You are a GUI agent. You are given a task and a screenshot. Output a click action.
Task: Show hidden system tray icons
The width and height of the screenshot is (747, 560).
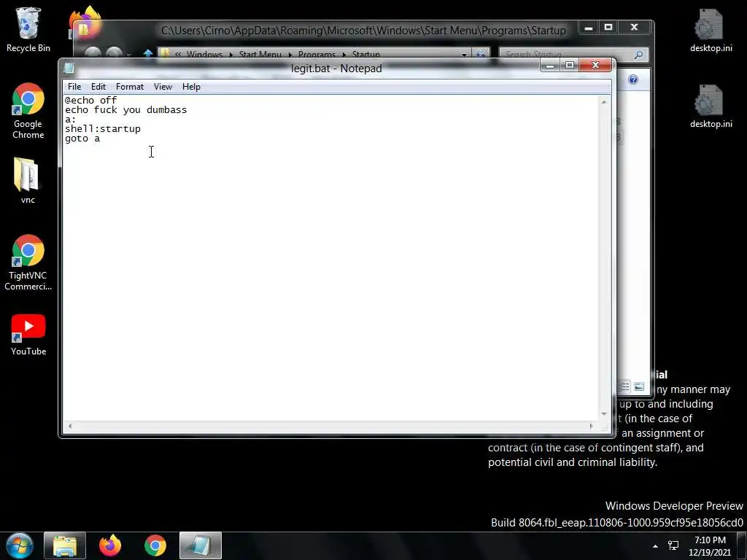pyautogui.click(x=656, y=546)
